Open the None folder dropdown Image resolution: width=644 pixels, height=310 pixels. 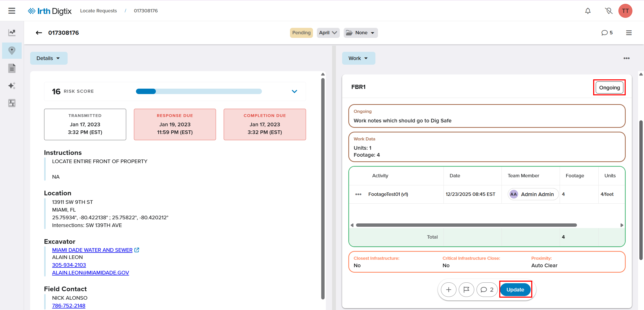click(x=360, y=33)
